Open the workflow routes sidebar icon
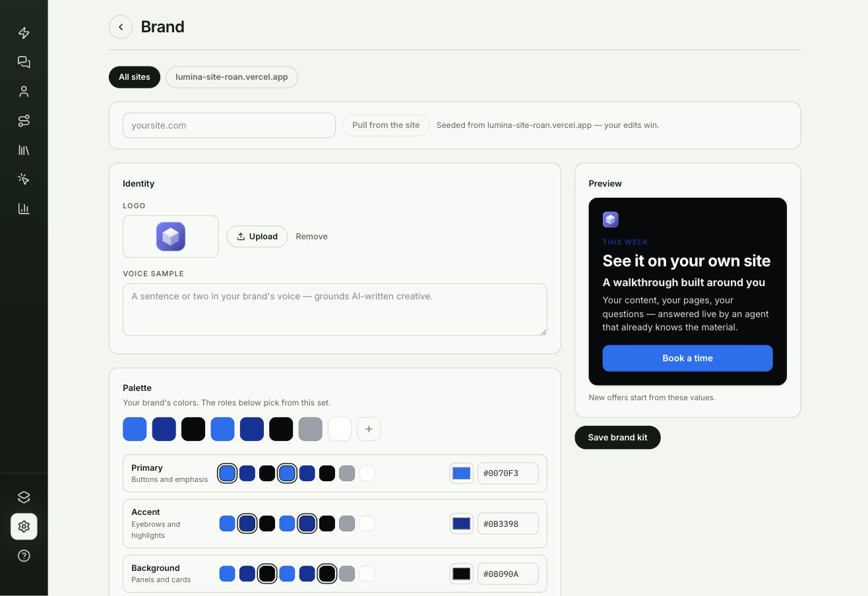 (x=24, y=121)
